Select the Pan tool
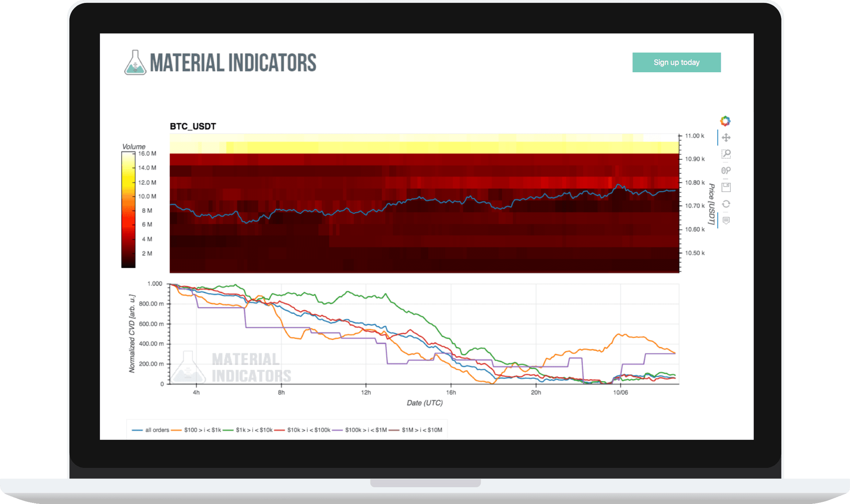The width and height of the screenshot is (850, 504). [726, 138]
